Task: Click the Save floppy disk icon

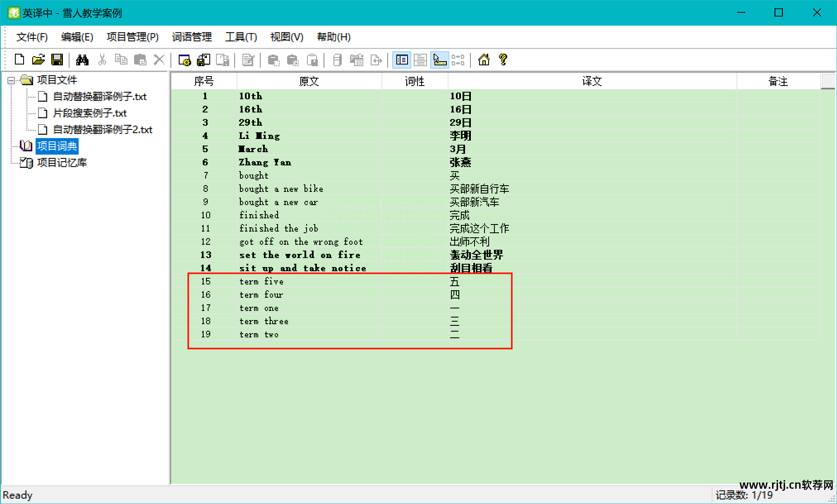Action: coord(57,60)
